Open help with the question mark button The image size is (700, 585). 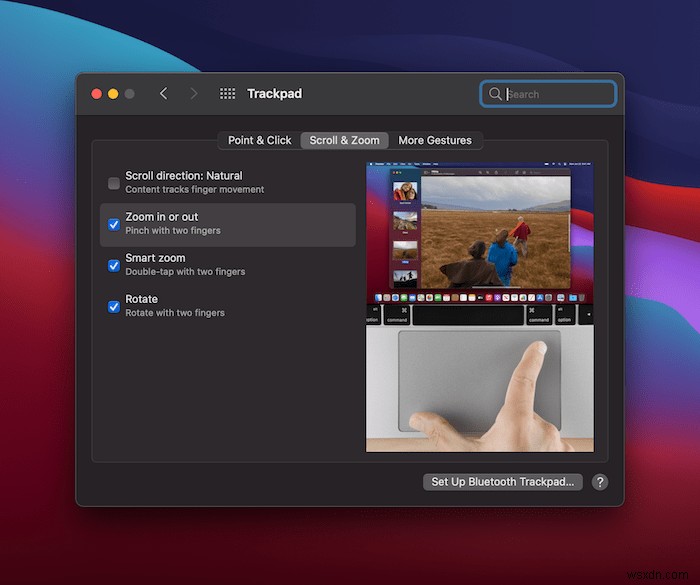click(x=600, y=482)
